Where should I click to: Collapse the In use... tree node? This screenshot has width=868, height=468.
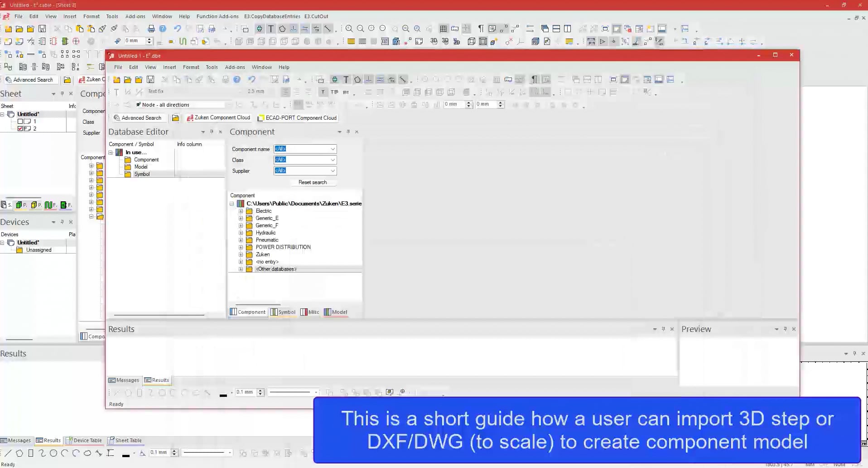[111, 152]
